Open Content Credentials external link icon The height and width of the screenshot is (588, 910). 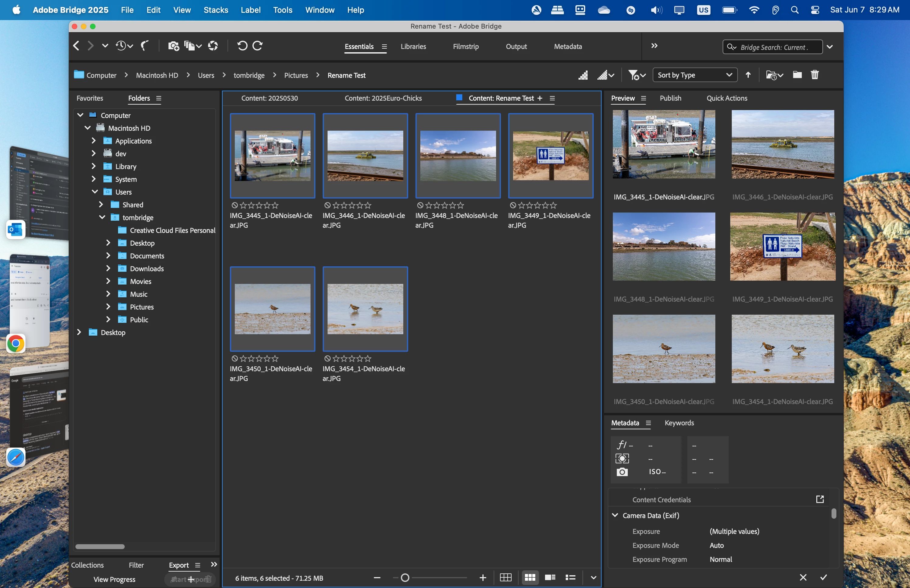(820, 500)
